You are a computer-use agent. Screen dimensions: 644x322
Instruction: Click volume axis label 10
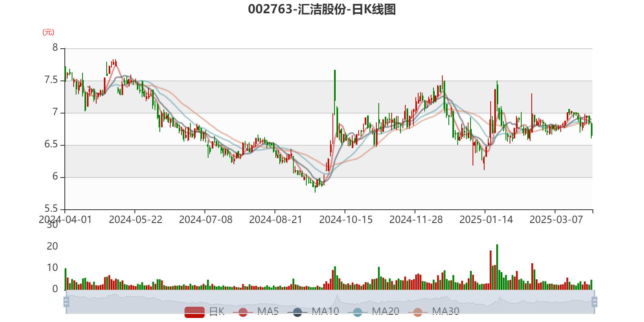pos(52,268)
